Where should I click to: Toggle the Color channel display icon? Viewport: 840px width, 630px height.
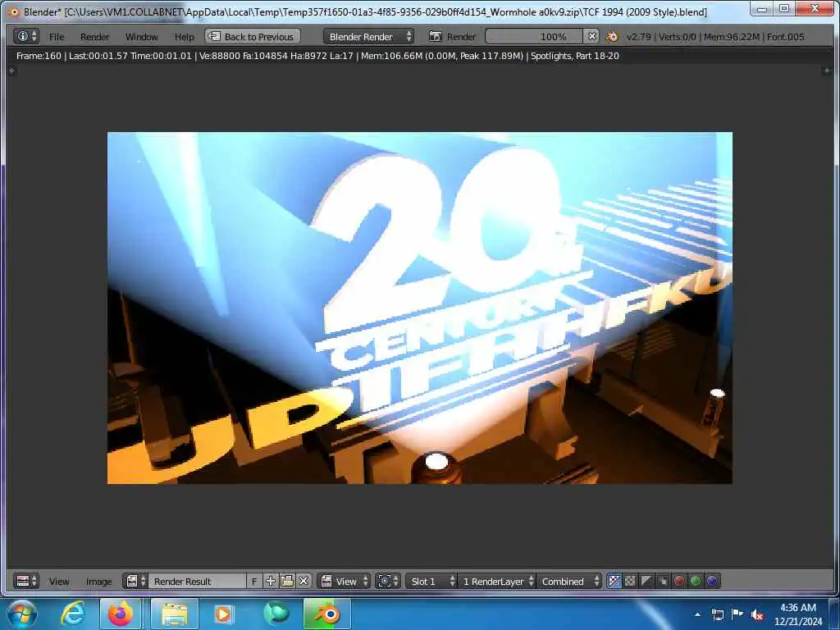coord(631,582)
